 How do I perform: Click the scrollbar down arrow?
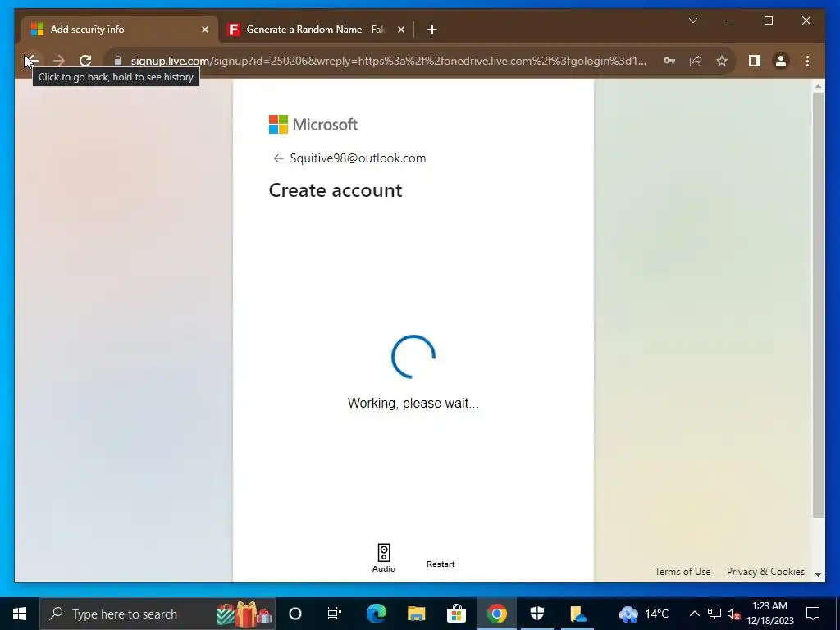pos(818,574)
